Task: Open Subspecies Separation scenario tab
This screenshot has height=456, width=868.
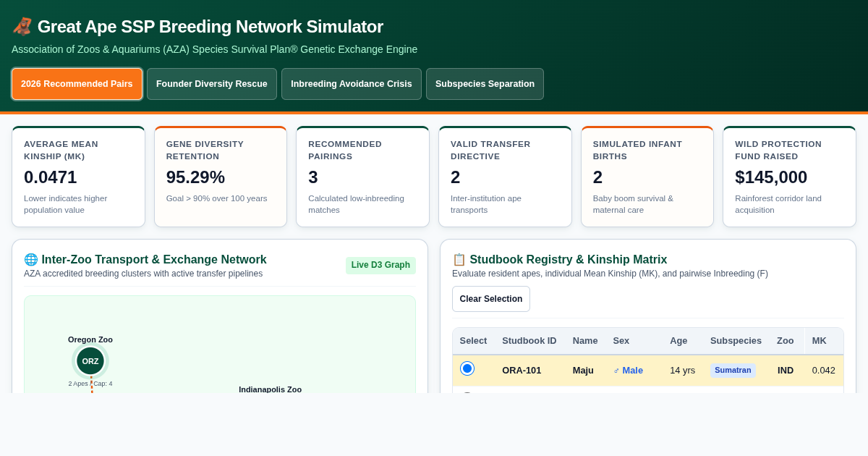Action: (x=485, y=84)
